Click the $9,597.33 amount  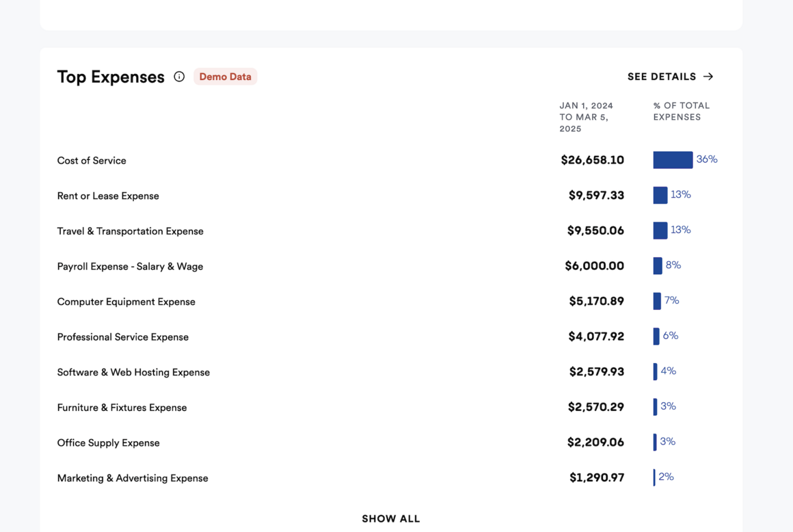(596, 195)
